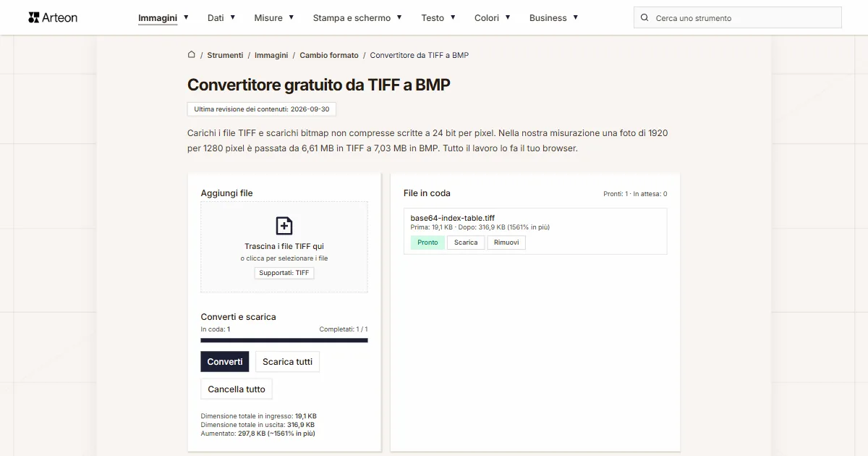This screenshot has height=456, width=868.
Task: Click the Cancella tutto button
Action: 237,389
